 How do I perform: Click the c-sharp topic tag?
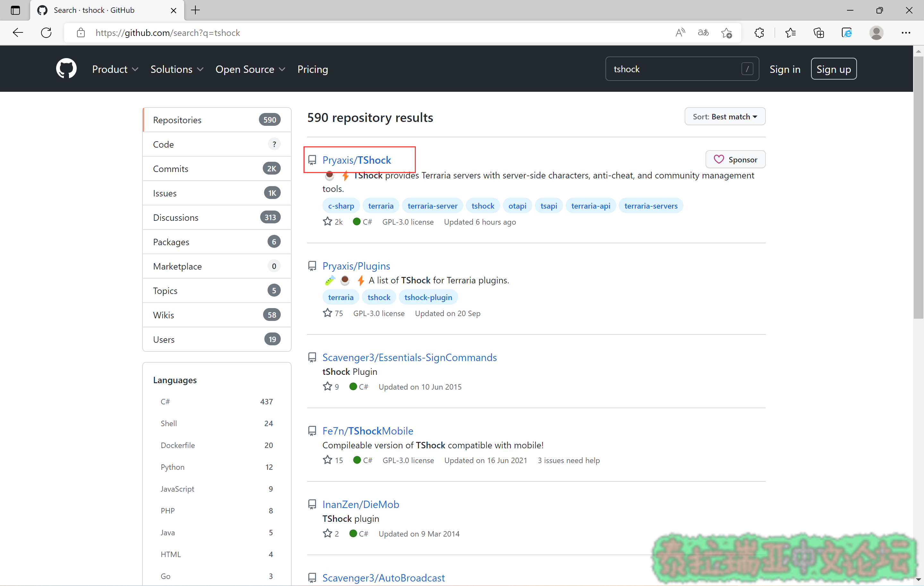point(341,206)
